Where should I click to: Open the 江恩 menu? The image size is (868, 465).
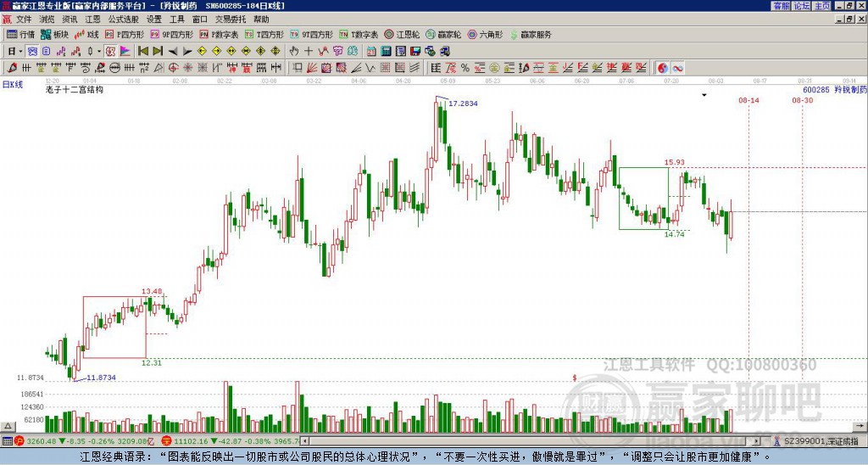[92, 20]
